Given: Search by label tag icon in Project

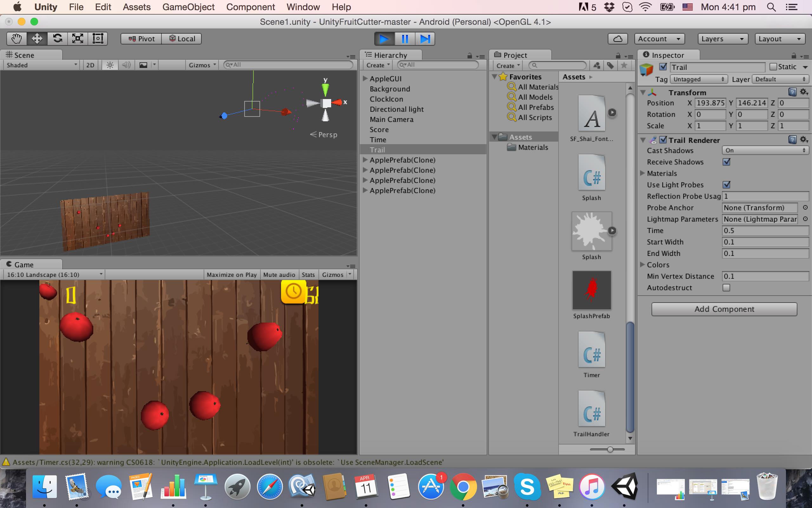Looking at the screenshot, I should (x=610, y=65).
